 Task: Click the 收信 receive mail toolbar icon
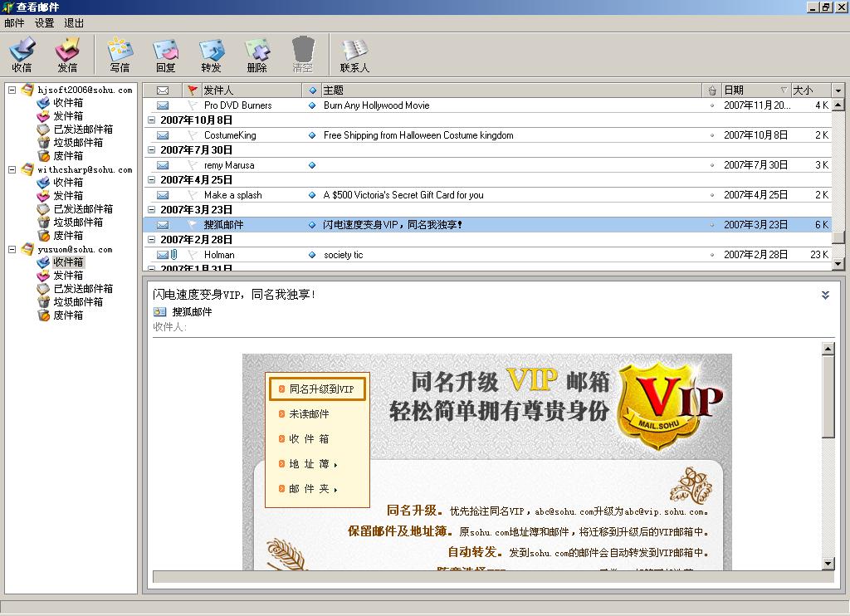[22, 54]
